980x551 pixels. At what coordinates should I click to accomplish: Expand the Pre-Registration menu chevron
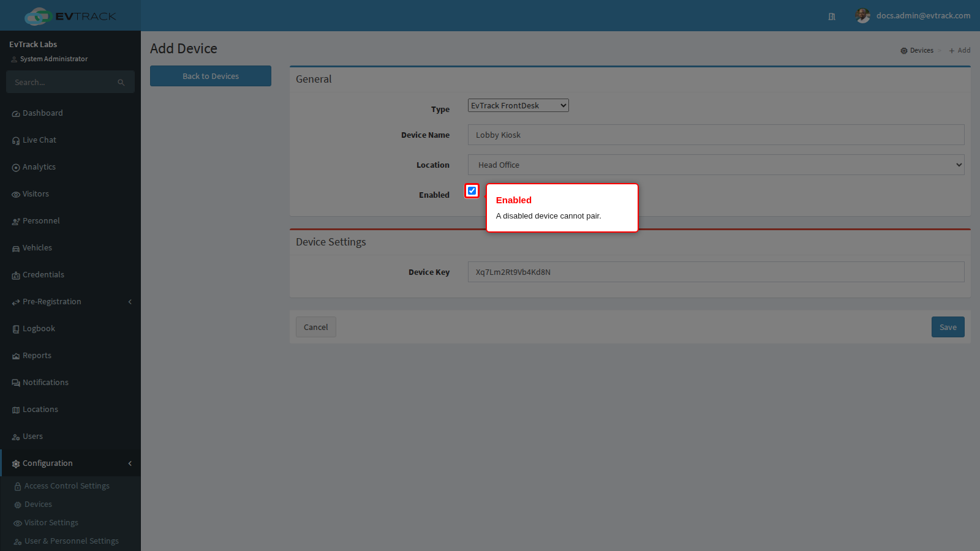[130, 302]
